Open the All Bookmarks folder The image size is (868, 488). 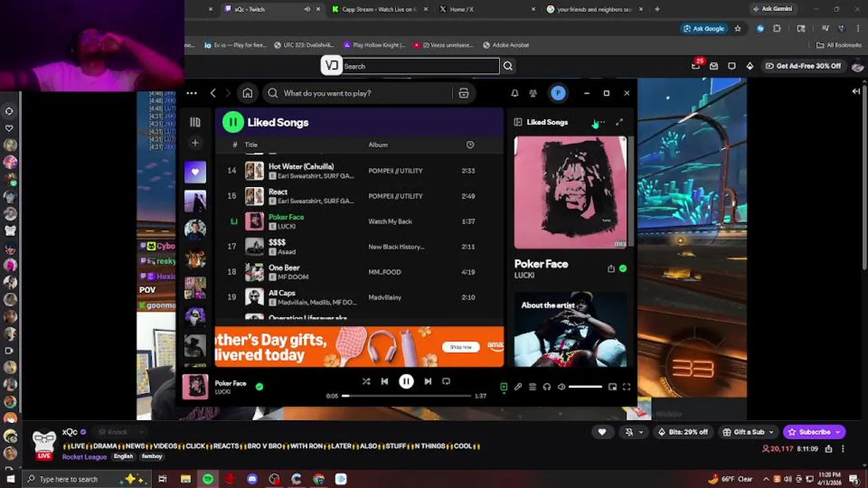click(839, 45)
